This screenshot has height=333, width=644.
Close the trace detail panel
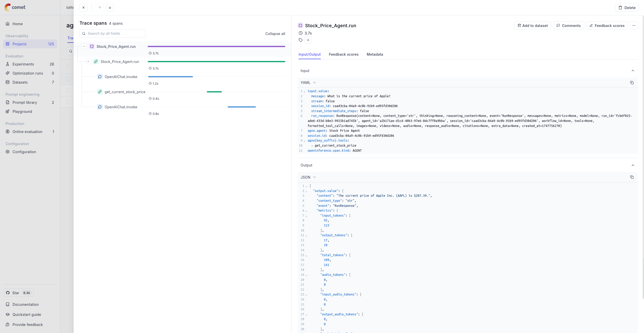(x=84, y=8)
